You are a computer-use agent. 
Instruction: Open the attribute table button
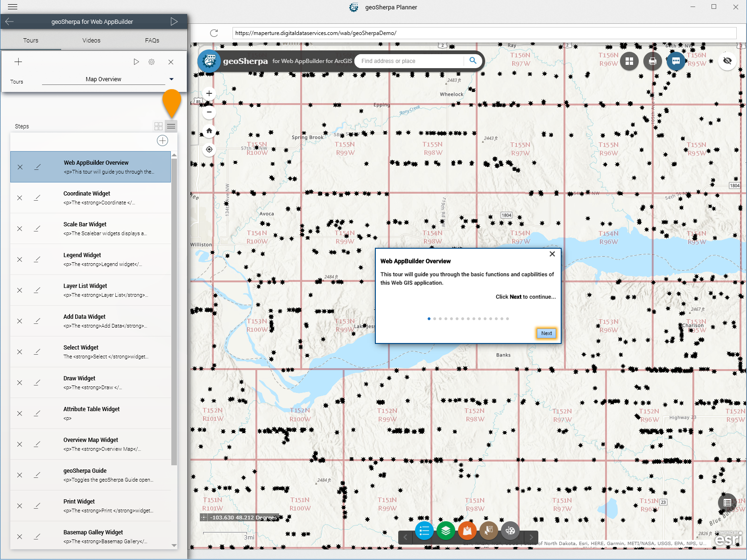(x=727, y=503)
